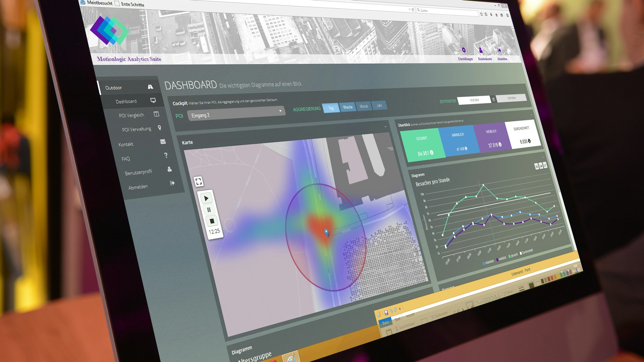Select Woche aggregation tab
The height and width of the screenshot is (362, 644).
pyautogui.click(x=348, y=107)
